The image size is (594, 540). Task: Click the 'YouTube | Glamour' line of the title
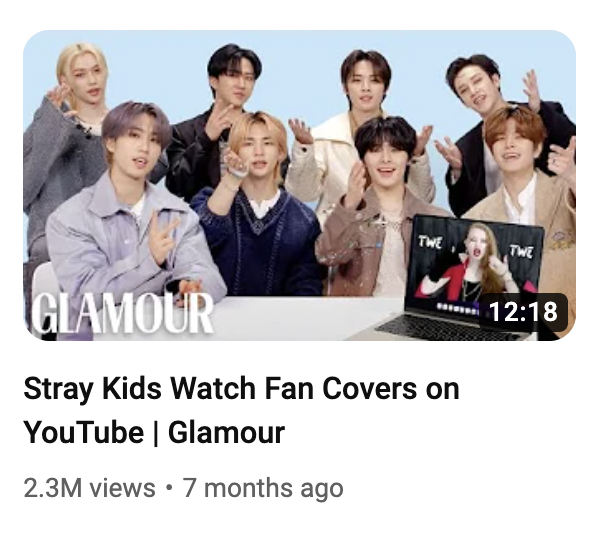tap(154, 432)
